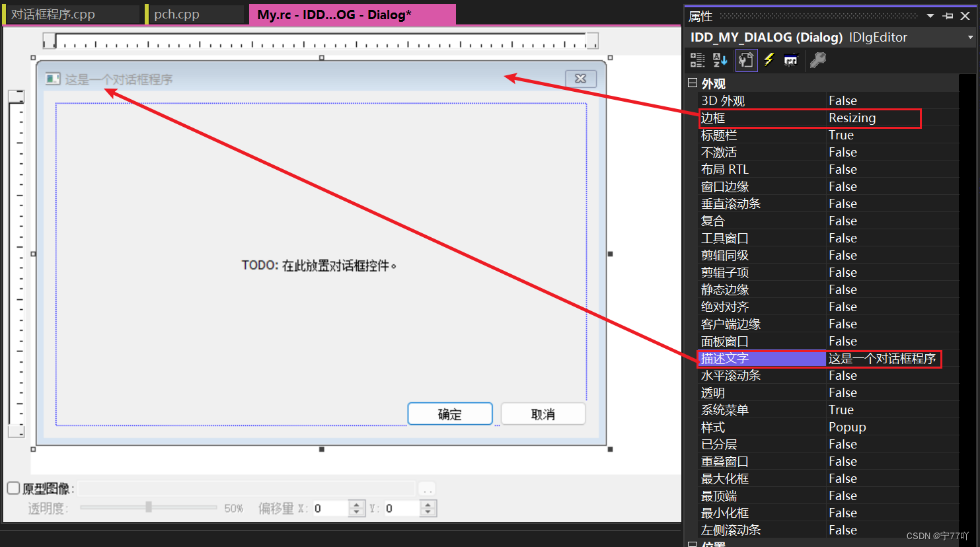Switch properties to Categorized view
980x547 pixels.
click(x=697, y=60)
